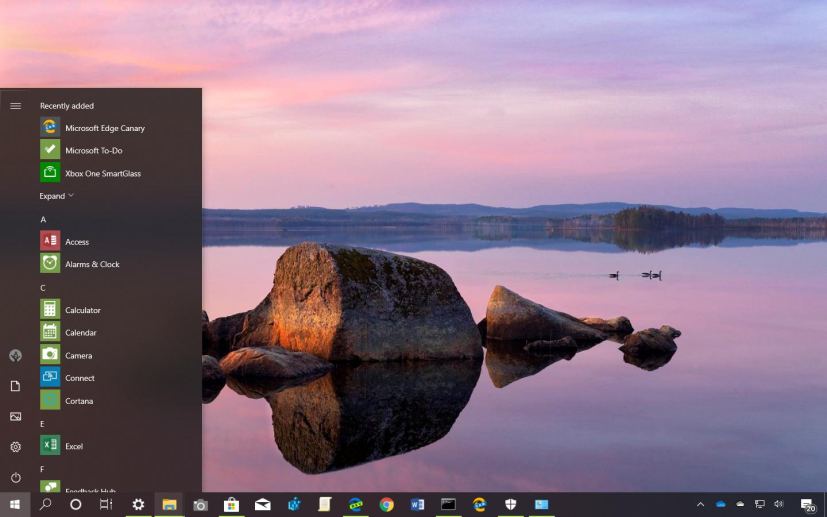The image size is (827, 517).
Task: Open Windows Security shield on taskbar
Action: tap(511, 504)
